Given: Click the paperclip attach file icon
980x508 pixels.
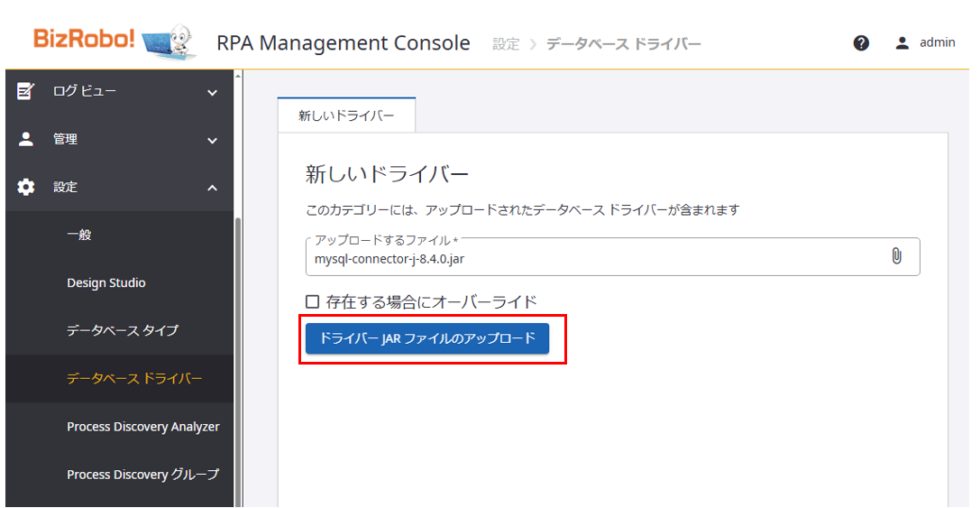Looking at the screenshot, I should (x=896, y=256).
